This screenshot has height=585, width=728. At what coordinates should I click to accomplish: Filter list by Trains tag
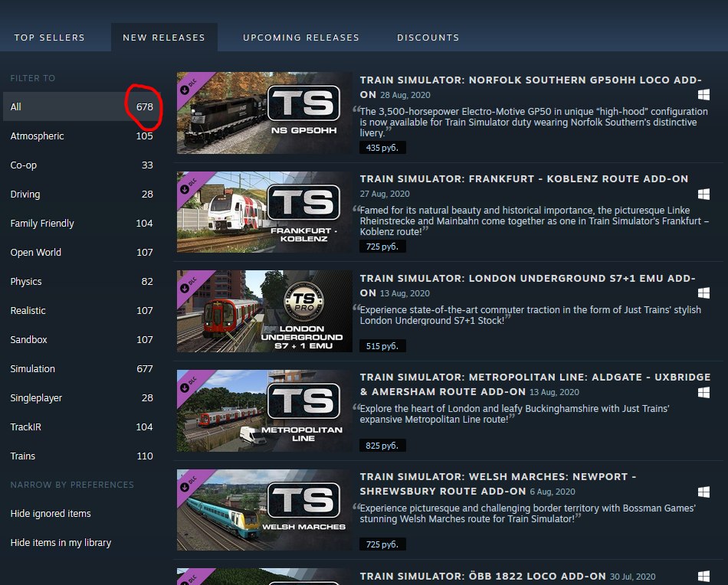point(82,456)
